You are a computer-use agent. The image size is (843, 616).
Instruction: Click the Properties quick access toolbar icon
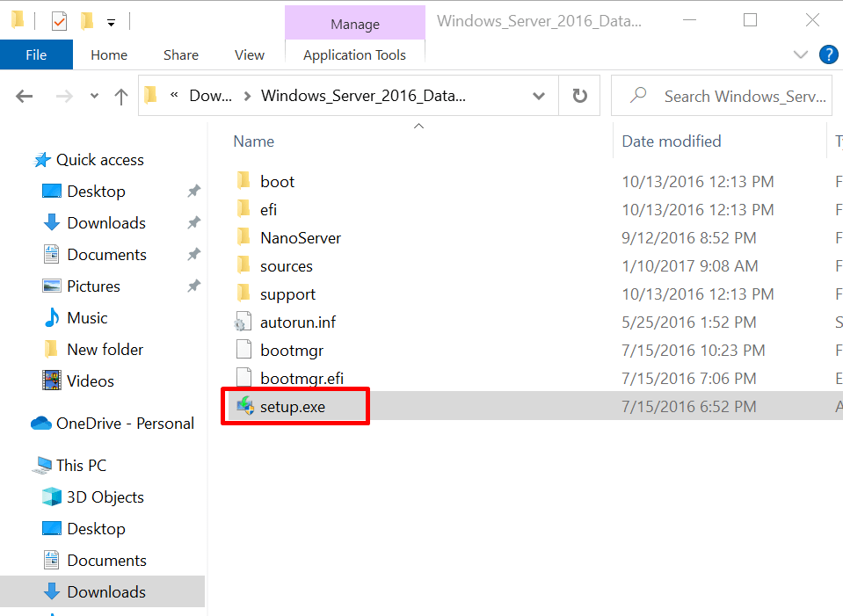pyautogui.click(x=59, y=21)
